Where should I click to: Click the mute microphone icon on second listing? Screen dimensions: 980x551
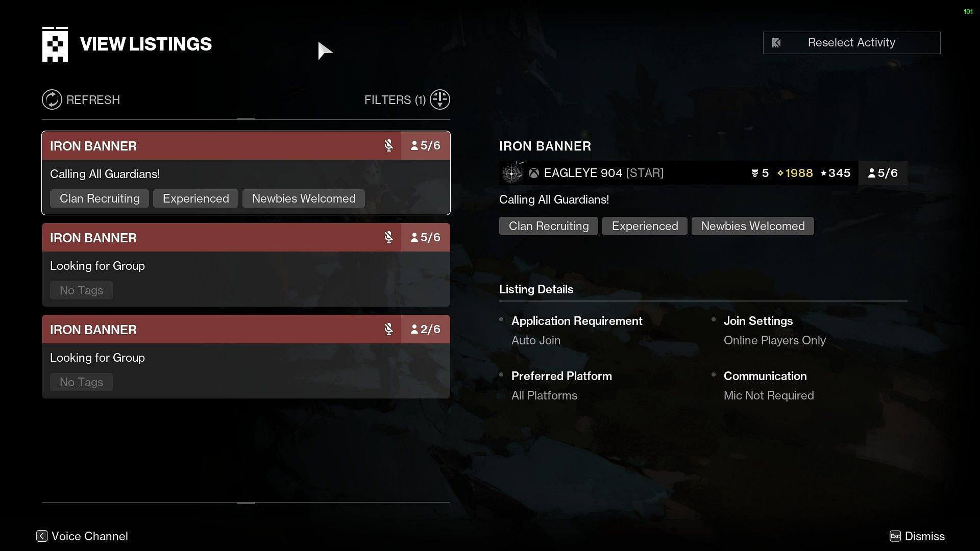[x=388, y=237]
